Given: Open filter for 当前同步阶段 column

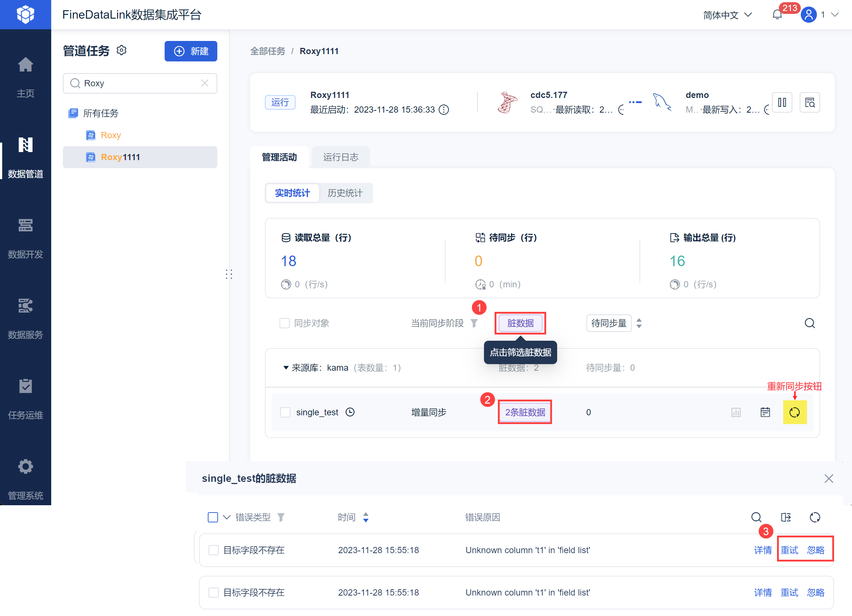Looking at the screenshot, I should pyautogui.click(x=474, y=323).
